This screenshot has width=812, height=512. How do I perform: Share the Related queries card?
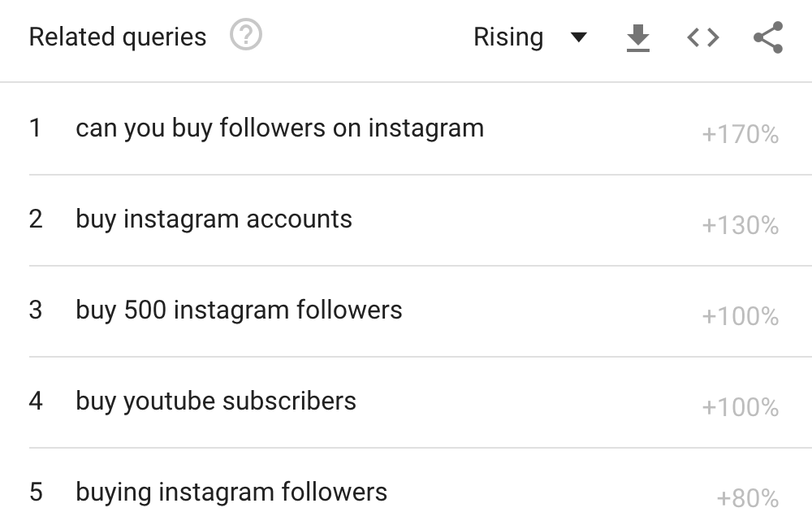[x=768, y=37]
